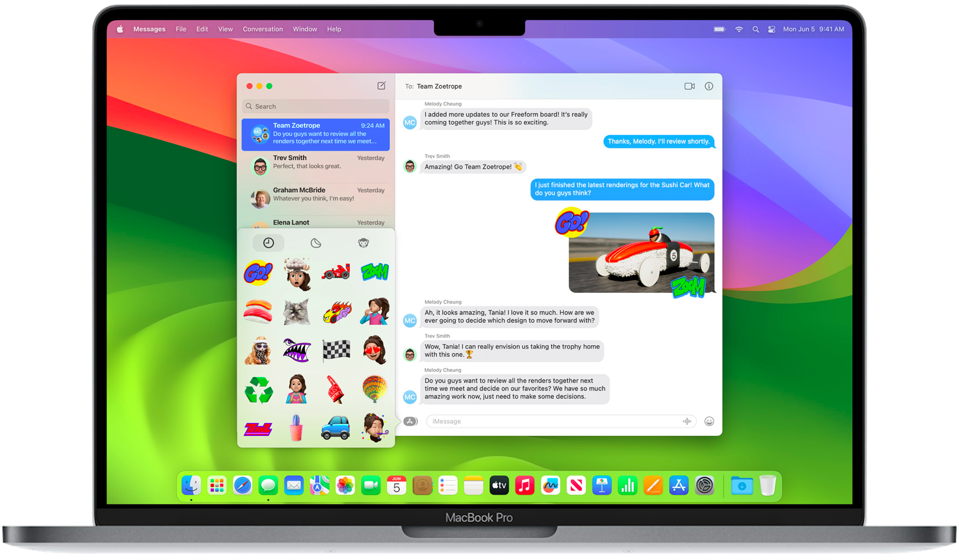Open Maps from the Dock
The image size is (959, 560).
pos(320,485)
